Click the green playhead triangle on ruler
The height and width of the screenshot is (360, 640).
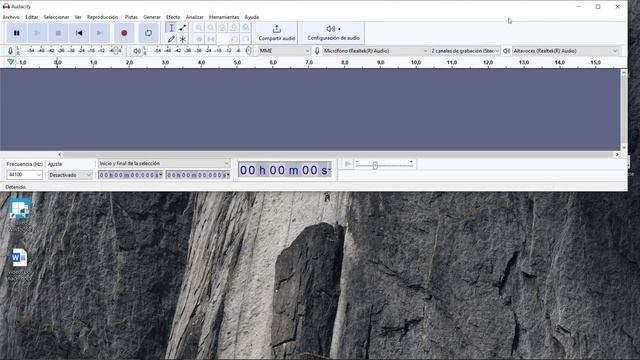pyautogui.click(x=11, y=62)
